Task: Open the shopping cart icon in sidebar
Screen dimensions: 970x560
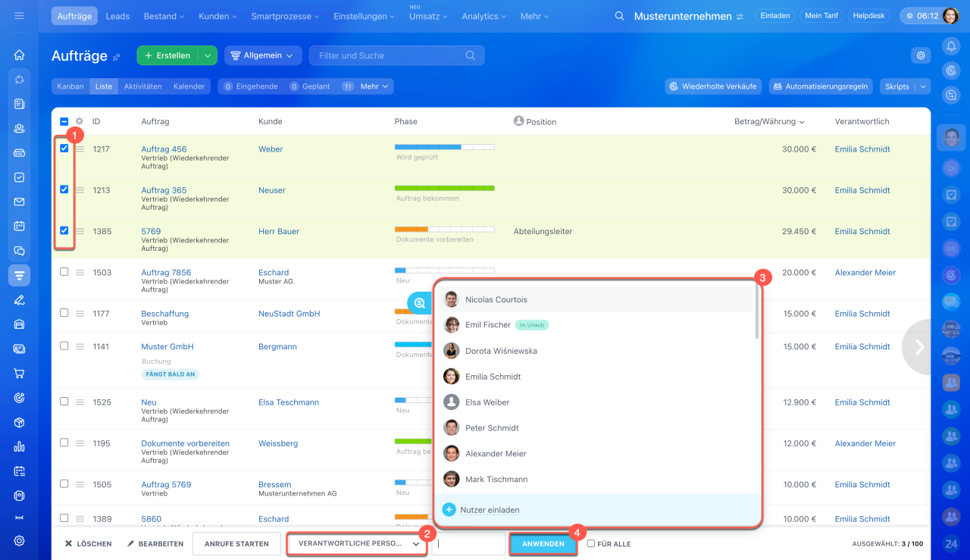Action: point(20,374)
